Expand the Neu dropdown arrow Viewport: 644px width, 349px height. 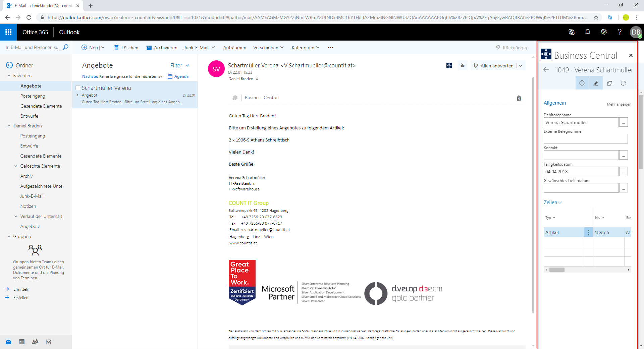click(x=103, y=48)
